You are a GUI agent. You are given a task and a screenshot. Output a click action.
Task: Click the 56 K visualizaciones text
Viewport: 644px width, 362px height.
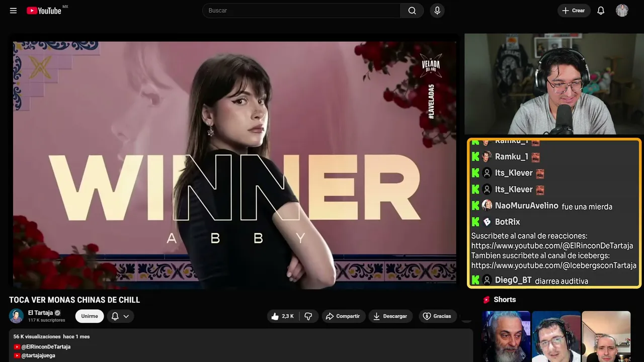pyautogui.click(x=37, y=336)
